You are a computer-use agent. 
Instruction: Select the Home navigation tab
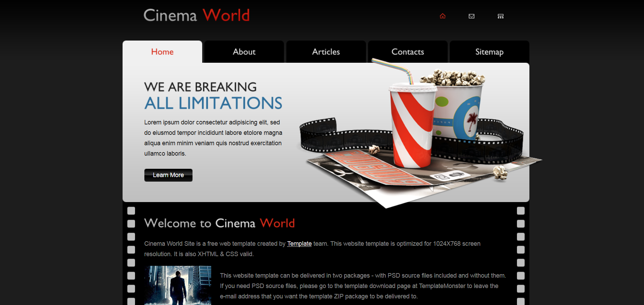point(162,52)
